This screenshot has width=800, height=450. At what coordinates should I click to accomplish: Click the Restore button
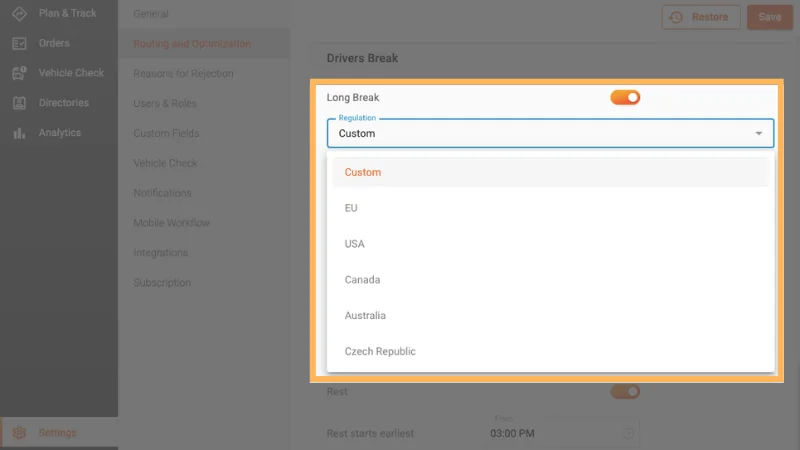click(701, 17)
